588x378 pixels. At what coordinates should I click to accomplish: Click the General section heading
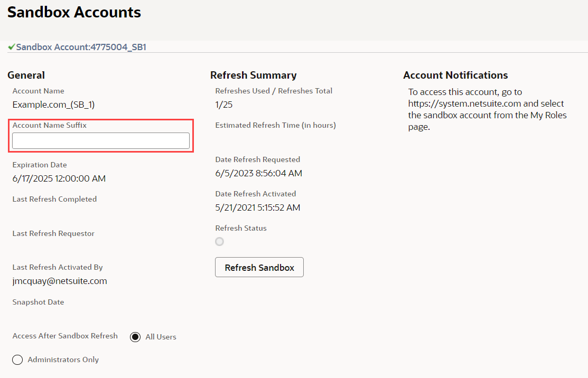[26, 75]
